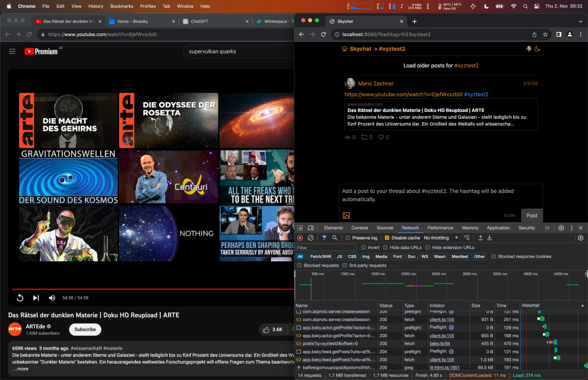Click the Skychat dark mode moon icon
The width and height of the screenshot is (588, 380).
[537, 49]
